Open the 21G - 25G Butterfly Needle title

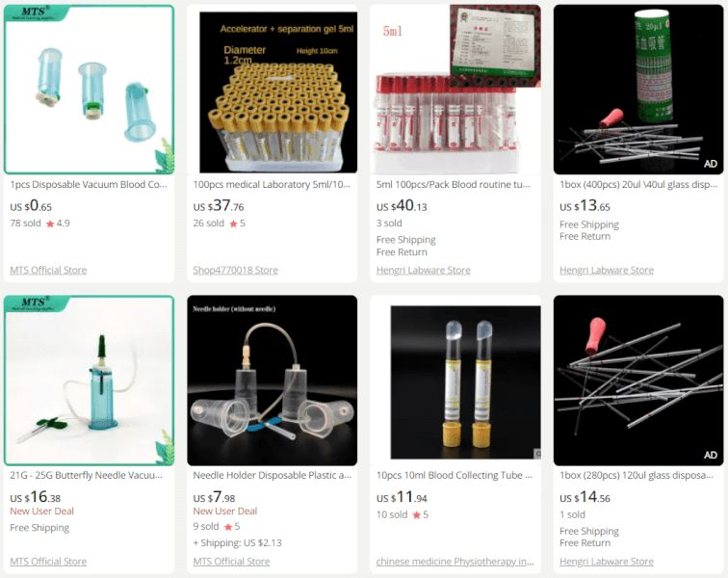87,475
